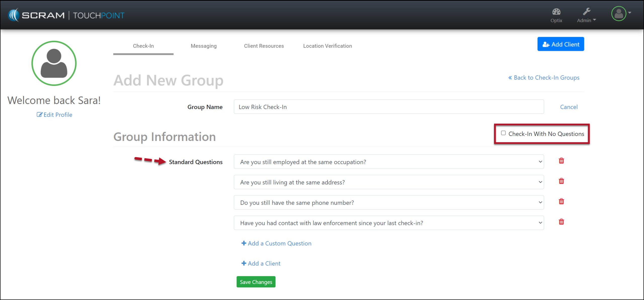Click the SCRAM TouchPoint logo
Viewport: 644px width, 300px height.
[66, 15]
